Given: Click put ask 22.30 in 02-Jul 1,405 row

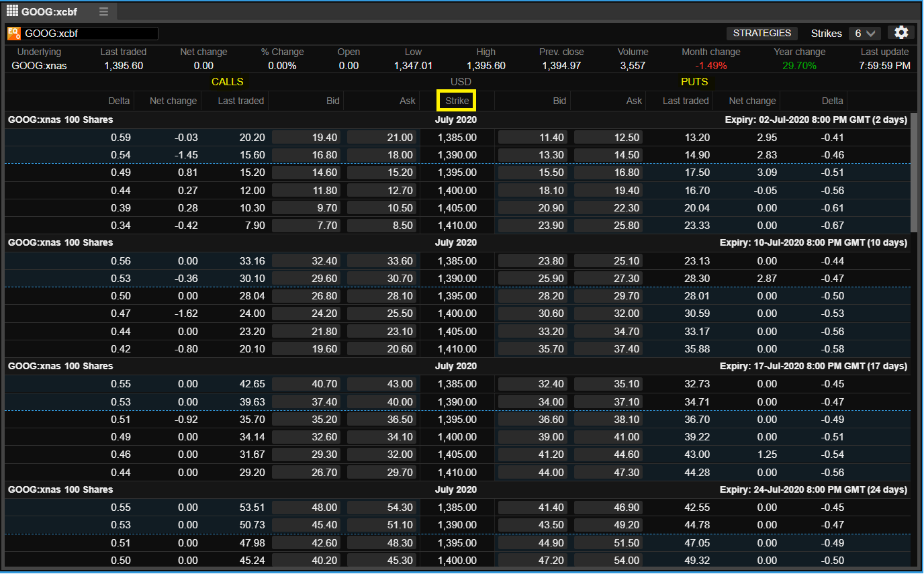Looking at the screenshot, I should [x=608, y=208].
